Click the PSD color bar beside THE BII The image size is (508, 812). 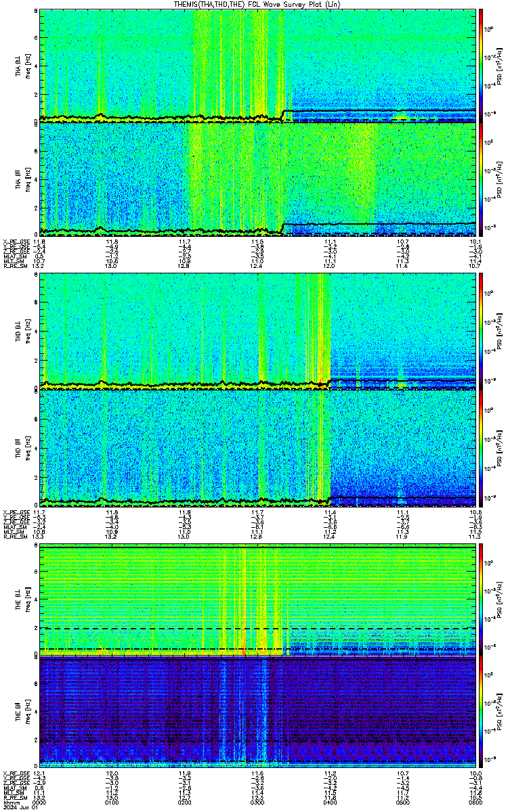[x=482, y=711]
